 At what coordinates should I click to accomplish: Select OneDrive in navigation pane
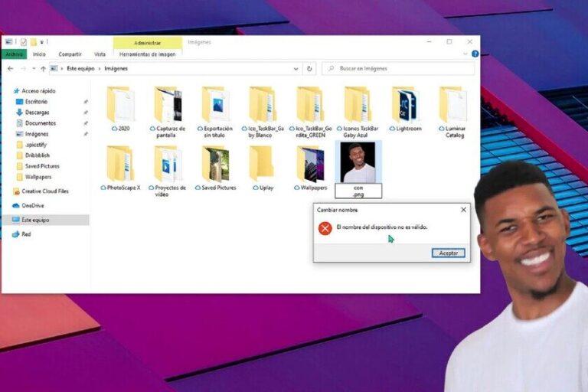coord(28,205)
